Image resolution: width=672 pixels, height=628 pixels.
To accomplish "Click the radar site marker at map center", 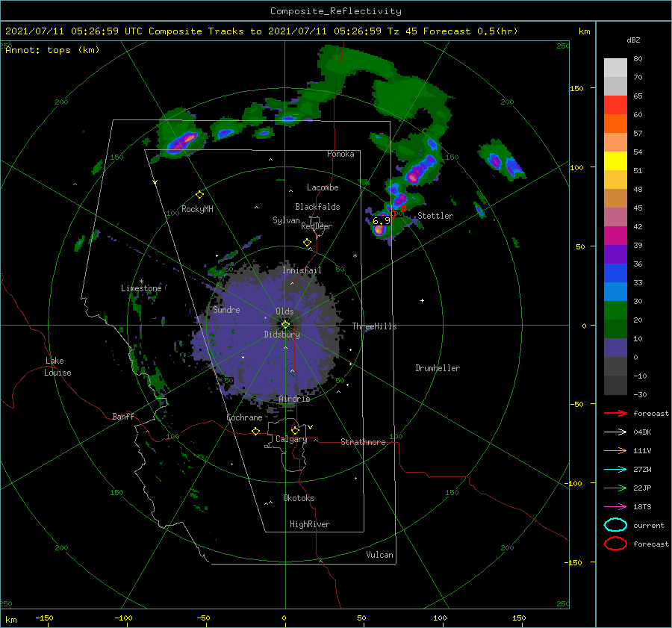I will click(285, 325).
